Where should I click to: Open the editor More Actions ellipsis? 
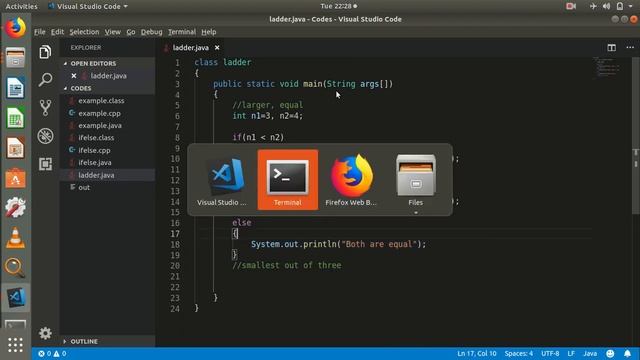pos(630,48)
